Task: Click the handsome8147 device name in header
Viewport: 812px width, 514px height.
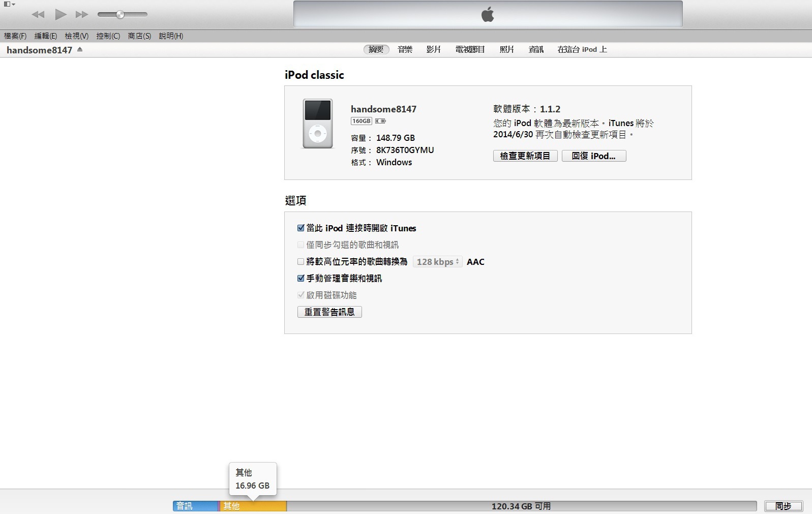Action: tap(40, 50)
